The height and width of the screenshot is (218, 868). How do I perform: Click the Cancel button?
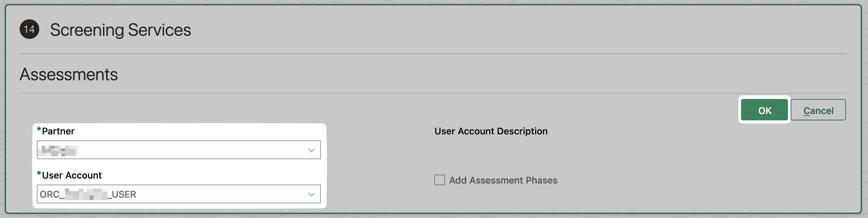click(x=818, y=110)
